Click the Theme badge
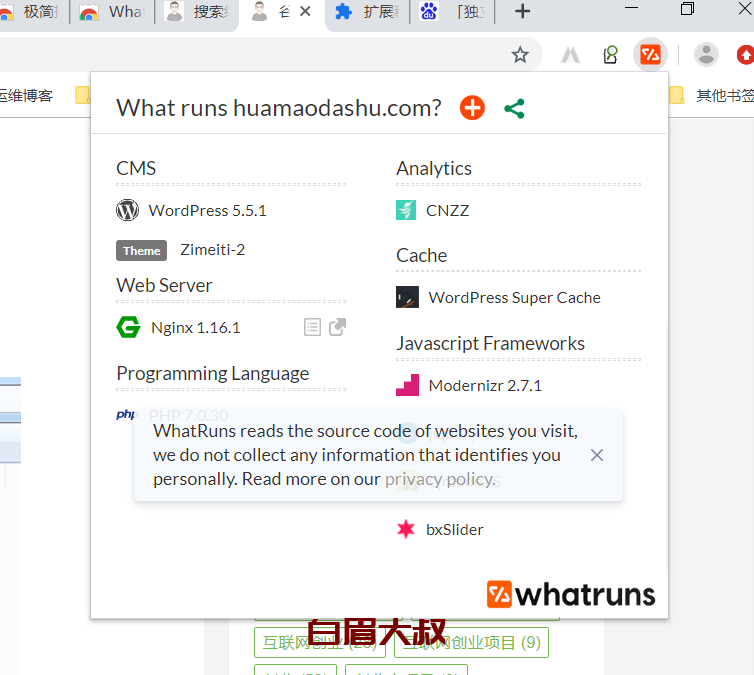 coord(141,250)
